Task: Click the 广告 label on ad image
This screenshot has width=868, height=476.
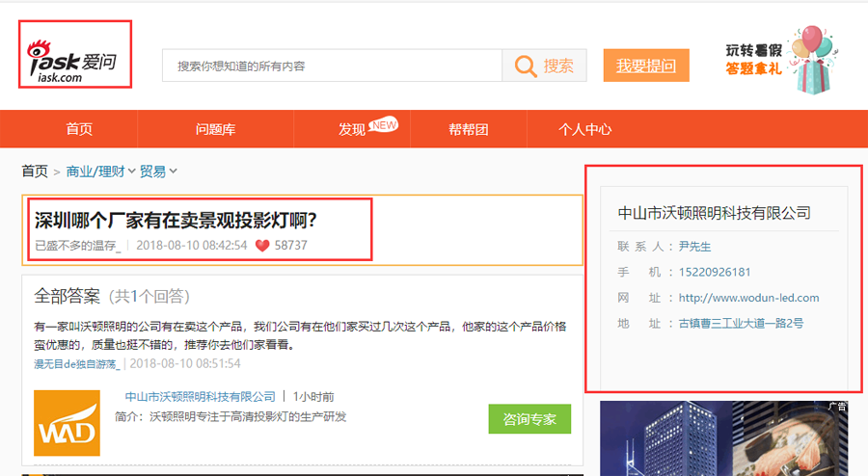Action: coord(837,407)
